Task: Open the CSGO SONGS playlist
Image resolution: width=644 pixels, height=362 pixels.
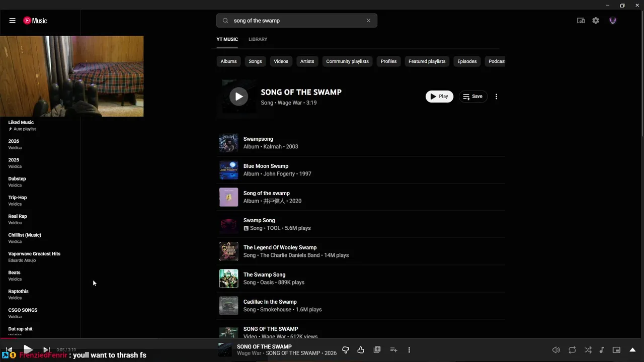Action: [40, 313]
